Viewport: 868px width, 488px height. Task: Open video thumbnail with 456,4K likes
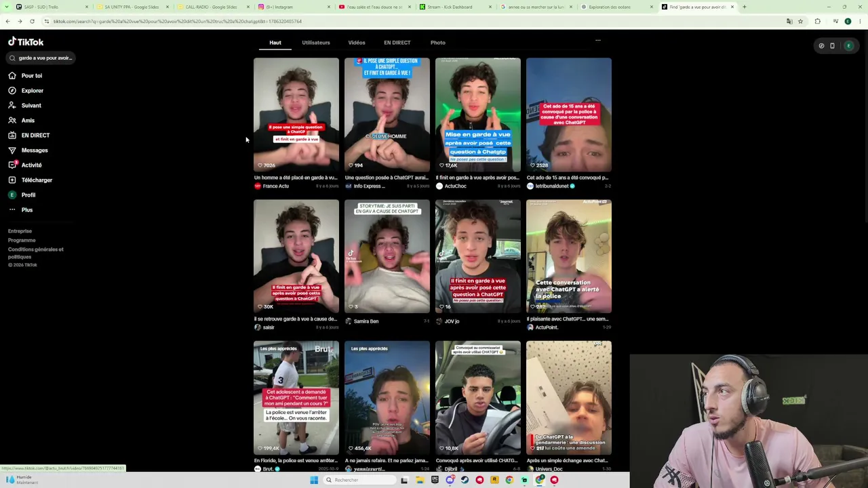pyautogui.click(x=387, y=398)
